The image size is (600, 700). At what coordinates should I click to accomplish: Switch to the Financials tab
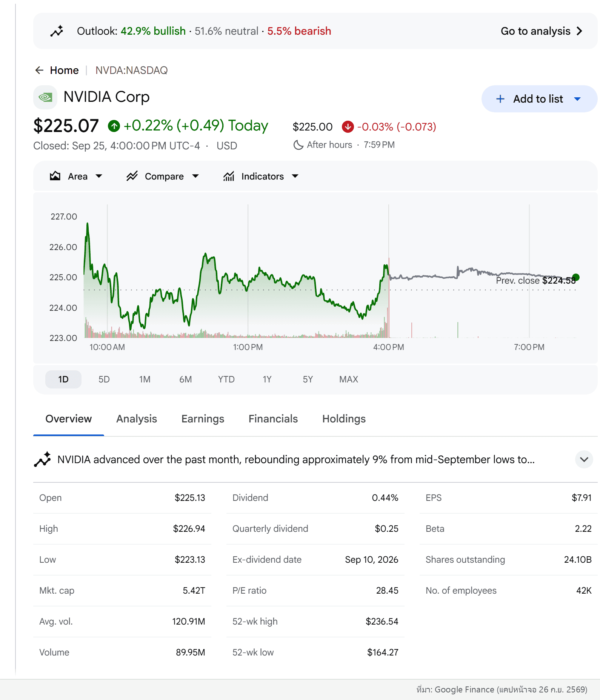tap(273, 419)
